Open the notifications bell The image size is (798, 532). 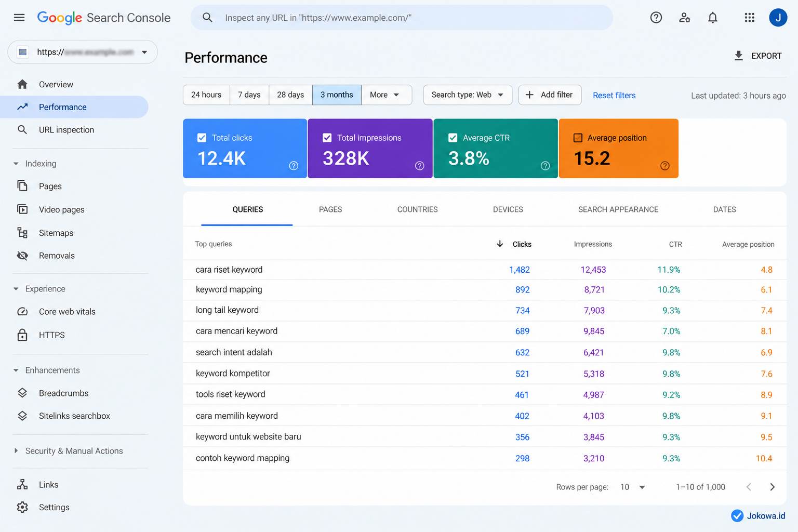click(x=713, y=18)
